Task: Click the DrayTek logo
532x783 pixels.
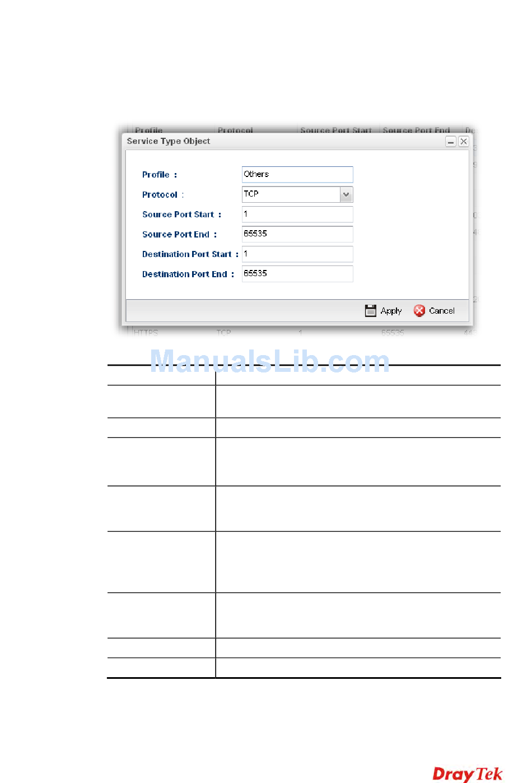Action: [467, 773]
